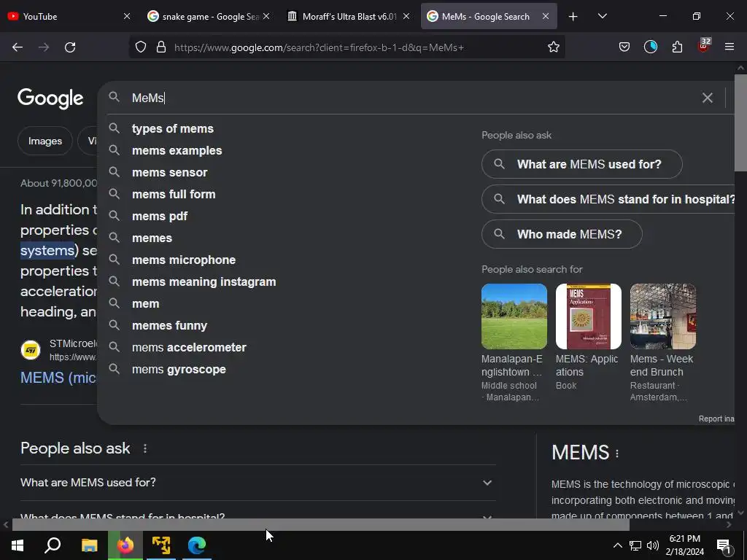The height and width of the screenshot is (560, 747).
Task: Click the horizontal page scrollbar
Action: point(320,525)
